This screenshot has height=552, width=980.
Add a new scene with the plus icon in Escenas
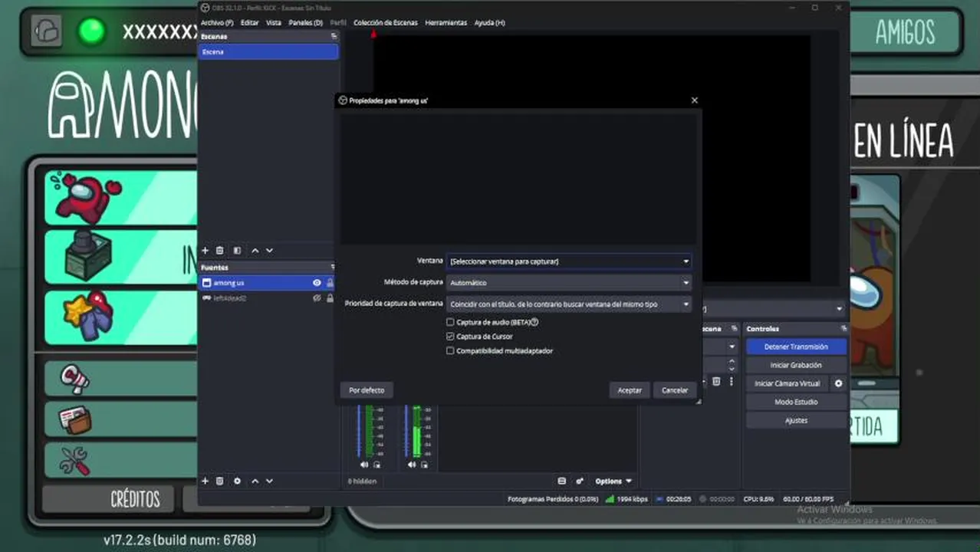coord(205,251)
